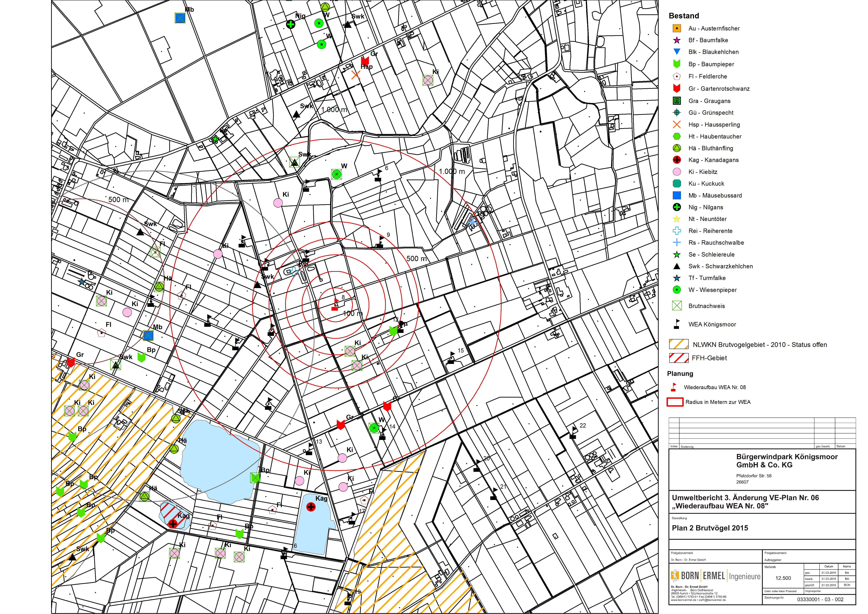
Task: Click the Reiherente cyan cross legend icon
Action: [677, 231]
